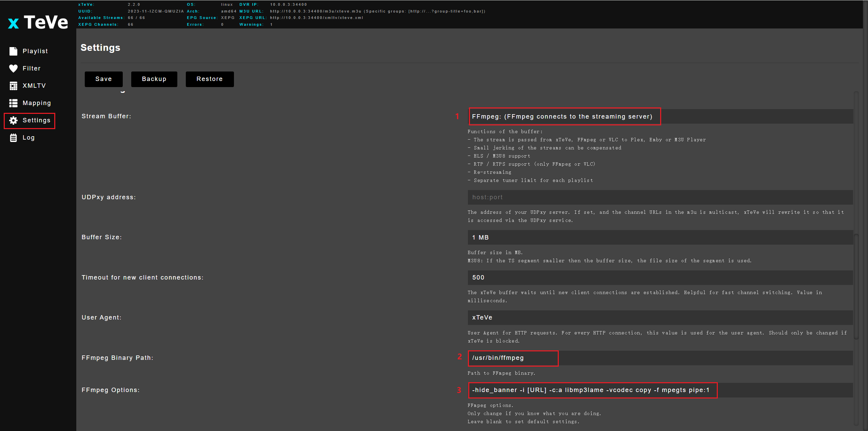Click the xTeVe logo
868x431 pixels.
coord(38,22)
